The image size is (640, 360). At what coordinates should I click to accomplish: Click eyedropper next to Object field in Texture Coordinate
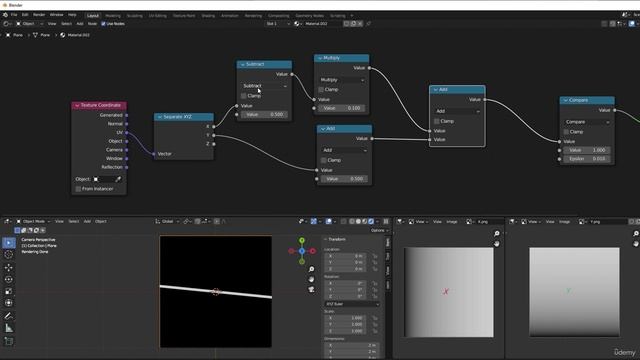(x=118, y=179)
